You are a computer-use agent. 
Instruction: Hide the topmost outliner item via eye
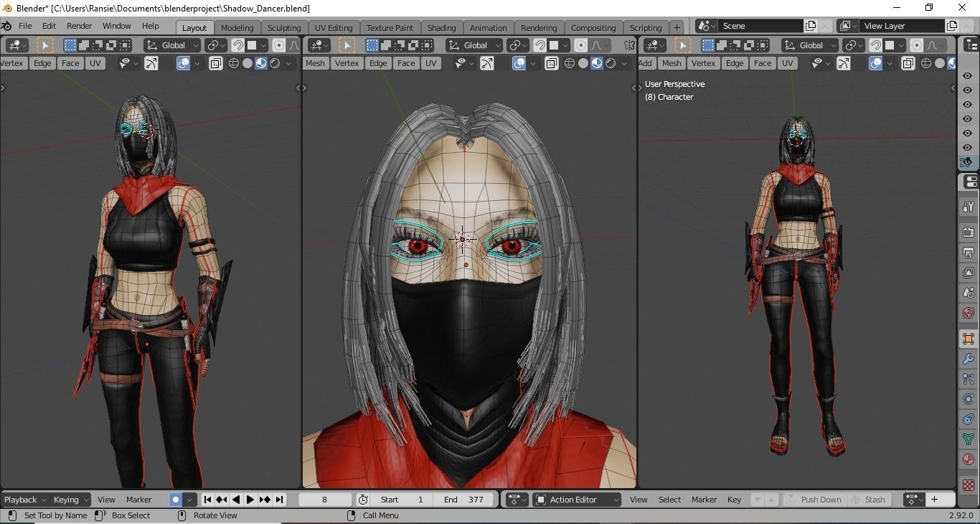(967, 76)
